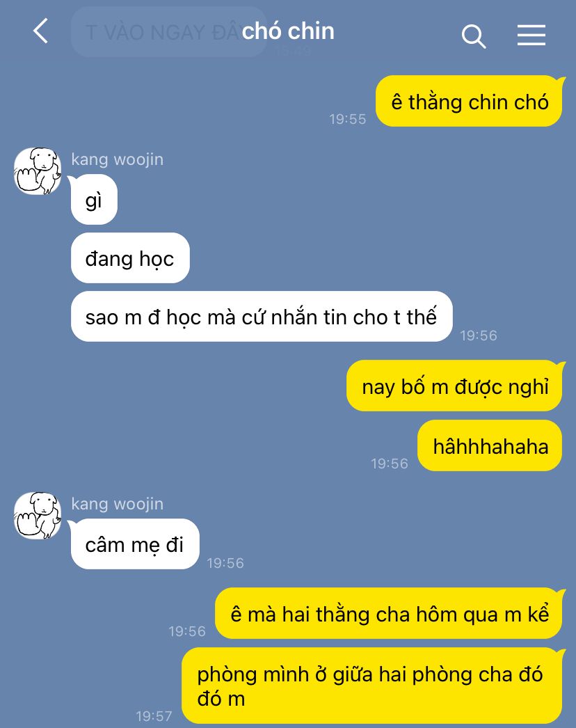
Task: Tap the 'đang học' message bubble
Action: 130,258
